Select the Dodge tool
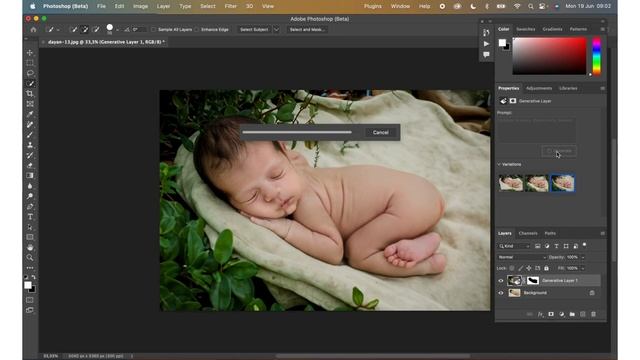 [30, 196]
